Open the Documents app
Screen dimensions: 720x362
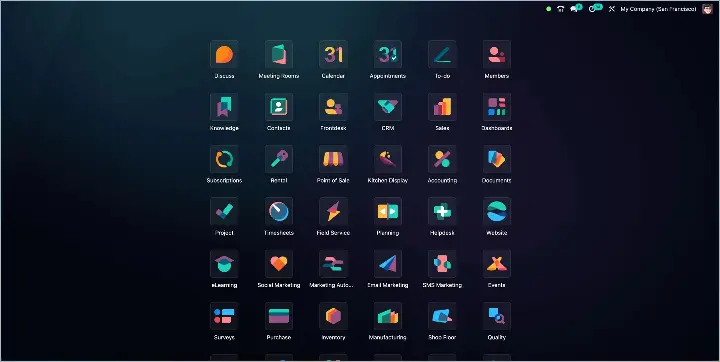pos(497,159)
